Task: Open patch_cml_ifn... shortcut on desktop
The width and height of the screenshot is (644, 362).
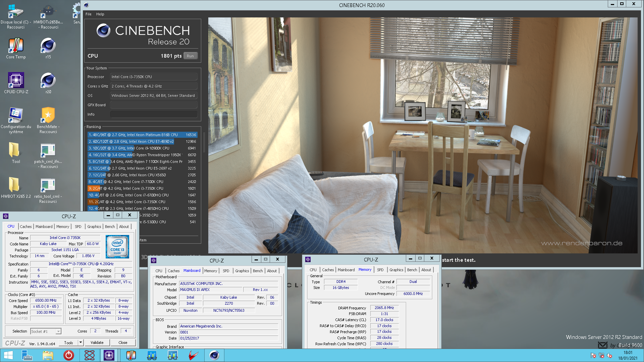Action: 48,155
